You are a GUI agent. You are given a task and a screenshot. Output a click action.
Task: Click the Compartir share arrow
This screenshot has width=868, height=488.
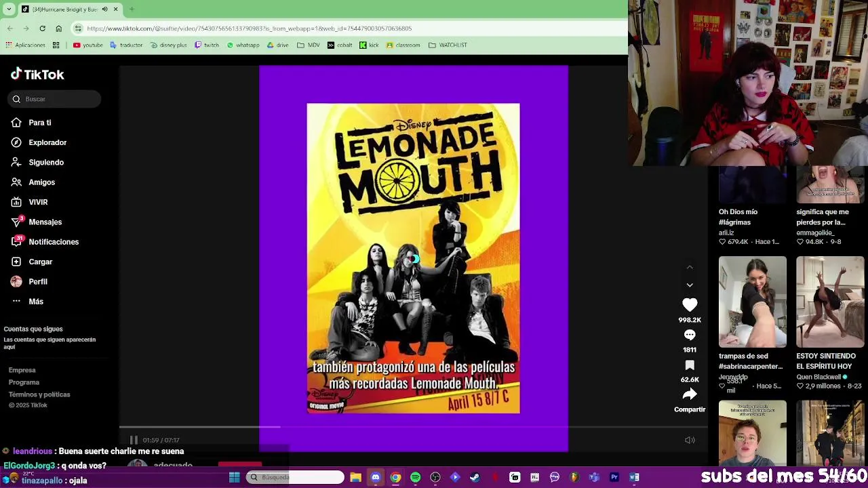tap(690, 394)
